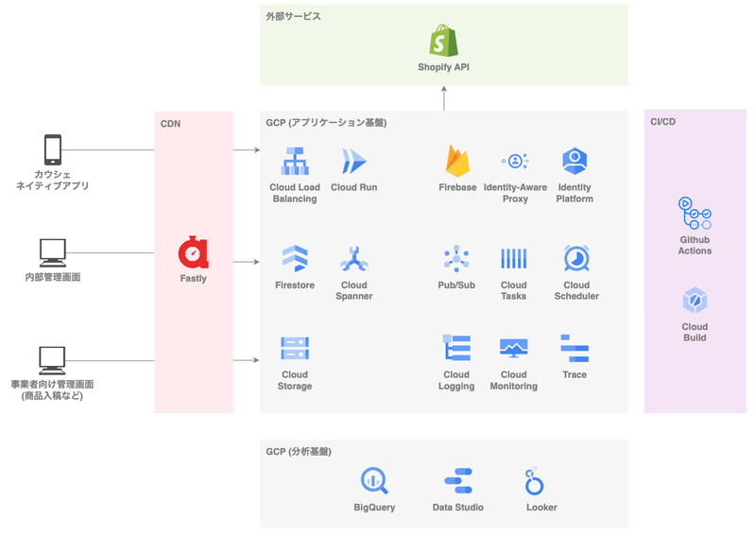Click the 外部サービス section title
The width and height of the screenshot is (756, 536).
[x=293, y=16]
